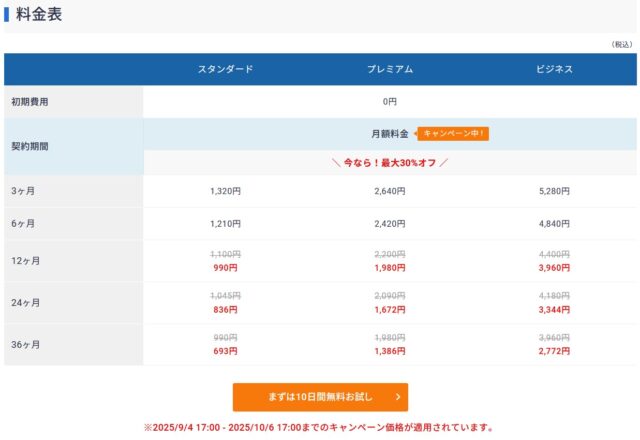Click the red campaign period notice text
Screen dimensions: 640x440
tap(319, 428)
